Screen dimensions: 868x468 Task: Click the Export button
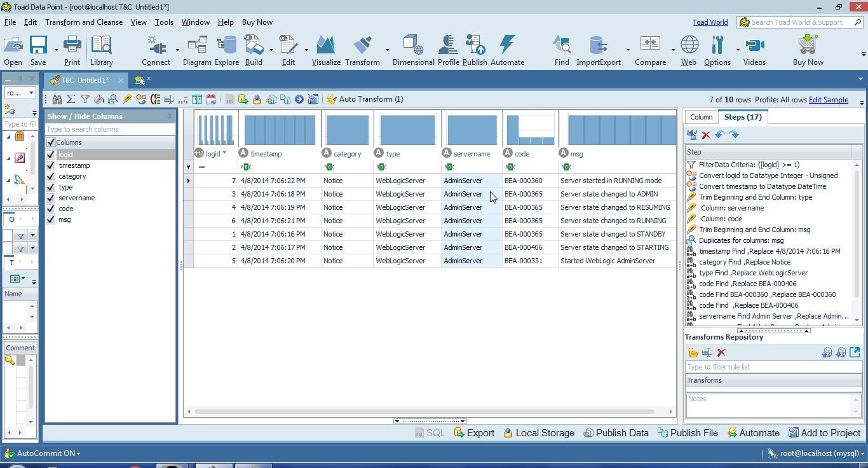coord(474,433)
